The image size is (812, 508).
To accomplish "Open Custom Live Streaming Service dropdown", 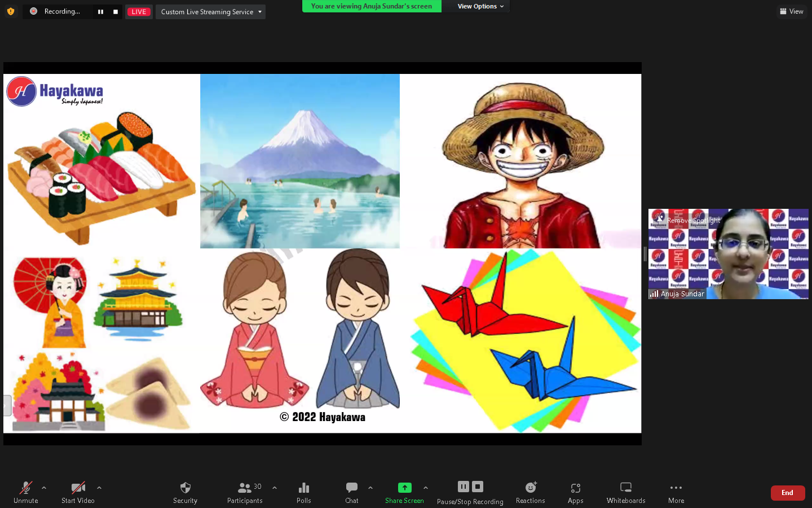I will 211,12.
